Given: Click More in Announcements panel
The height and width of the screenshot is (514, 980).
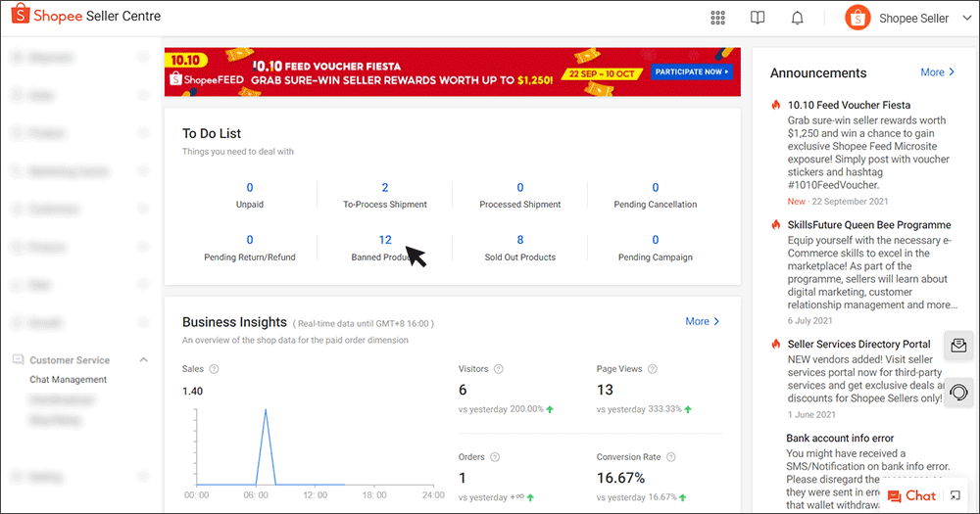Looking at the screenshot, I should tap(937, 72).
